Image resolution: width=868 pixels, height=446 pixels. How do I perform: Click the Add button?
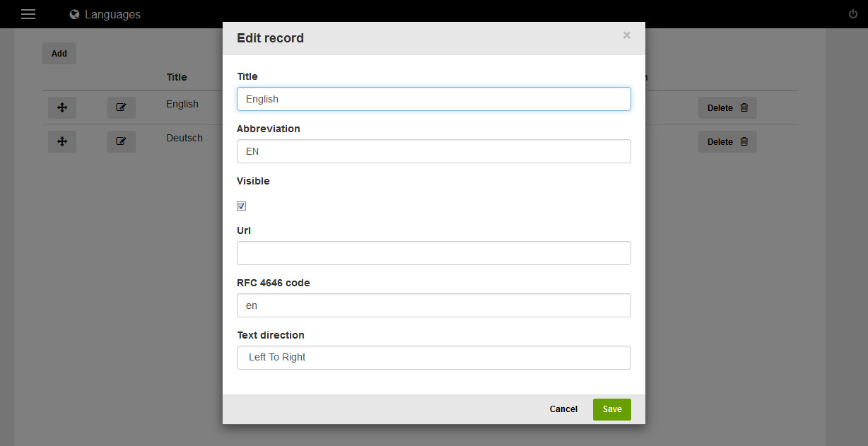pyautogui.click(x=59, y=54)
